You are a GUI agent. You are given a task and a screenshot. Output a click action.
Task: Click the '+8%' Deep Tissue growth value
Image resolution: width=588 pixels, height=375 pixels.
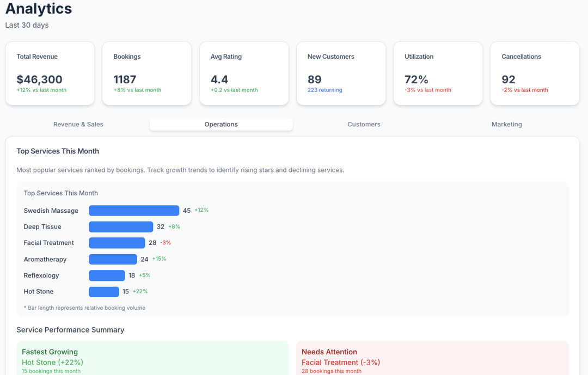click(x=174, y=226)
